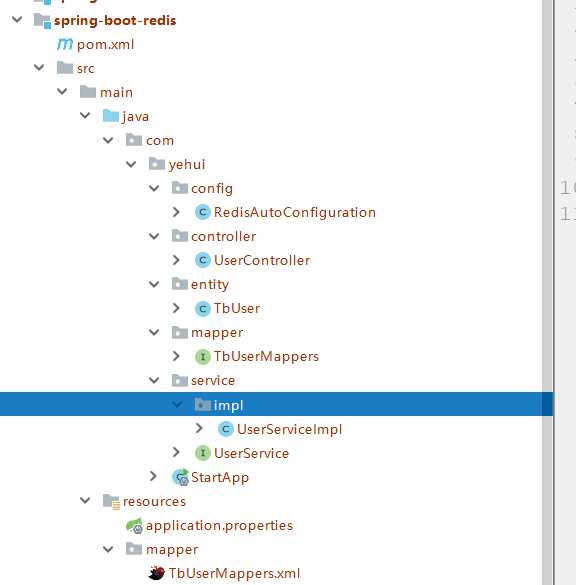
Task: Click the spring-boot-redis module icon
Action: tap(42, 21)
